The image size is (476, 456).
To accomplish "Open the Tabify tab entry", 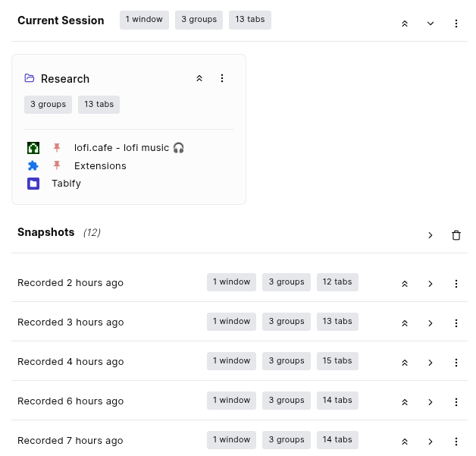I will click(x=66, y=184).
